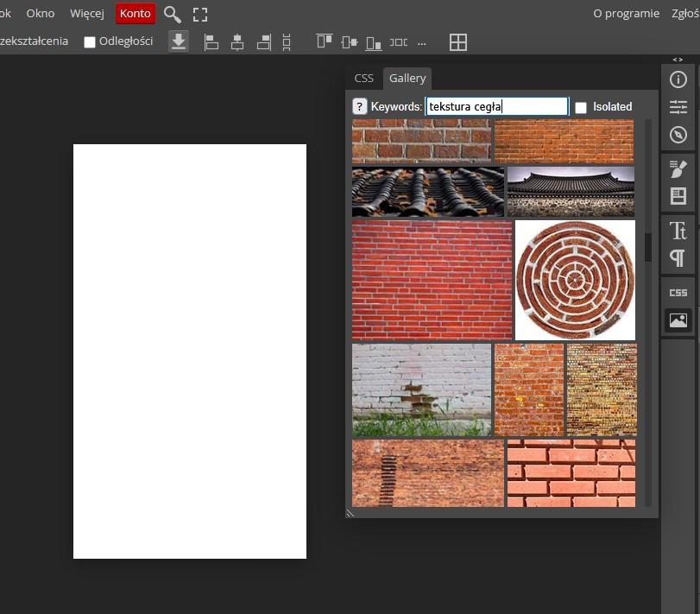The image size is (700, 614).
Task: Click the Keywords help question mark button
Action: click(360, 106)
